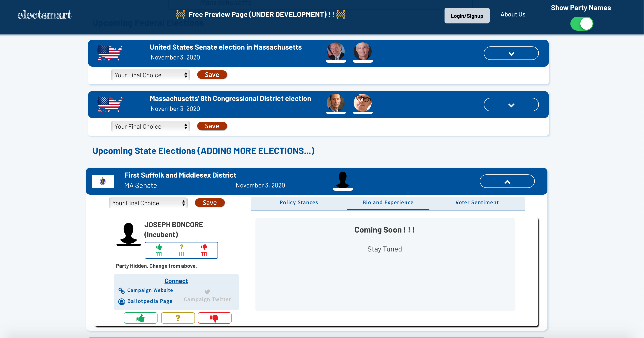Viewport: 644px width, 338px height.
Task: Click the Ballotpedia Page person icon
Action: pos(121,301)
